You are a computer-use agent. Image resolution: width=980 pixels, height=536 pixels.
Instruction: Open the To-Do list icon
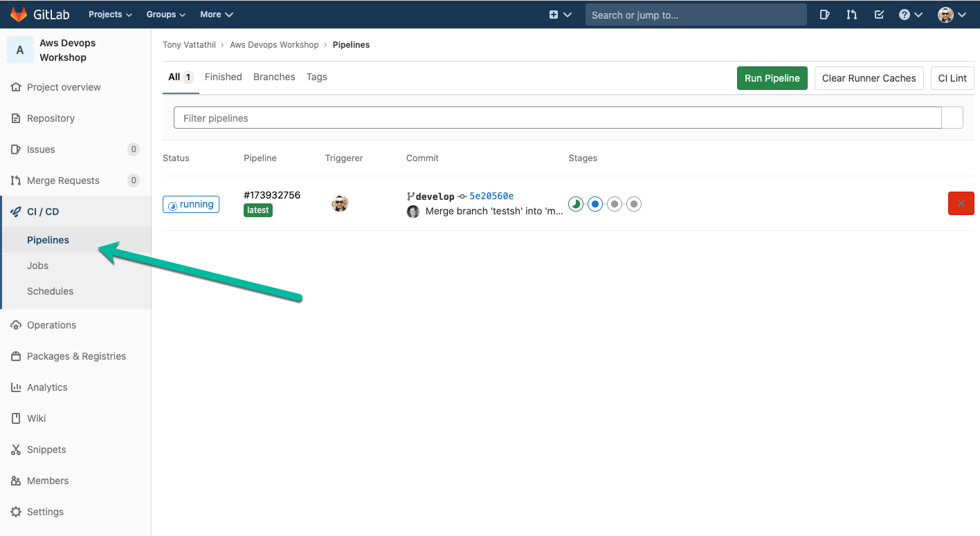[x=879, y=15]
